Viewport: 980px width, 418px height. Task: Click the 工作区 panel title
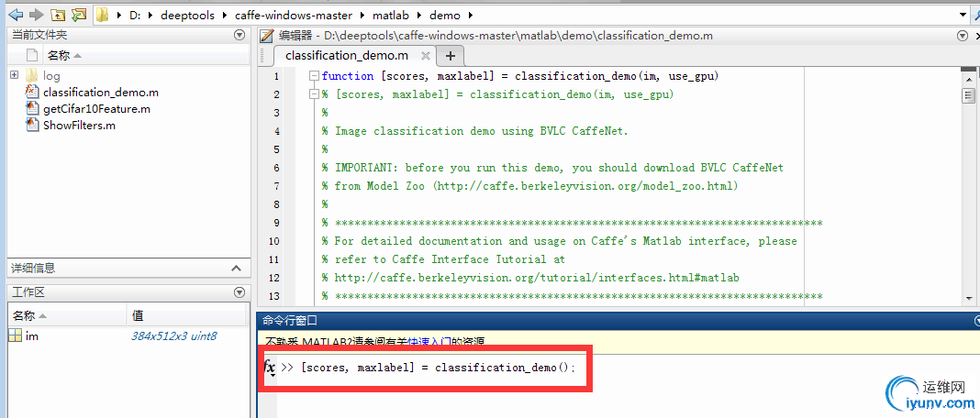(28, 292)
